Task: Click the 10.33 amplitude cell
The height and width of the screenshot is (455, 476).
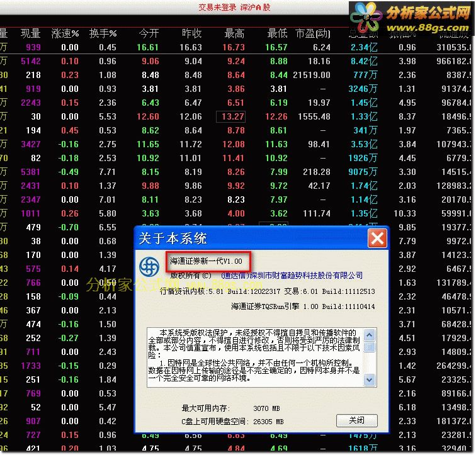Action: (x=405, y=213)
